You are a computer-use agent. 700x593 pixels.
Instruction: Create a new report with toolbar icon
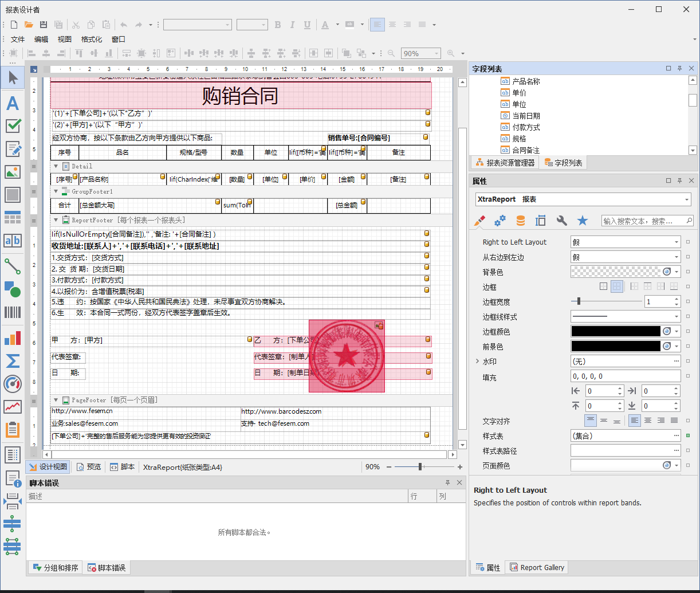14,25
